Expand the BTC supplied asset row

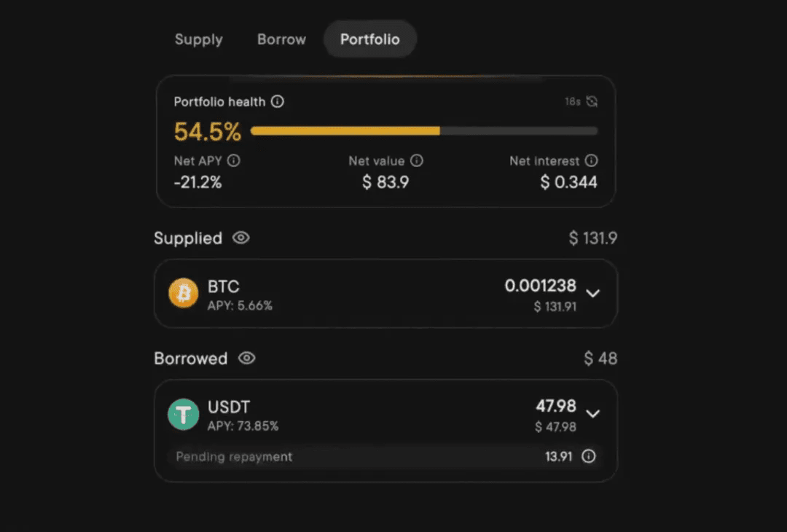593,294
